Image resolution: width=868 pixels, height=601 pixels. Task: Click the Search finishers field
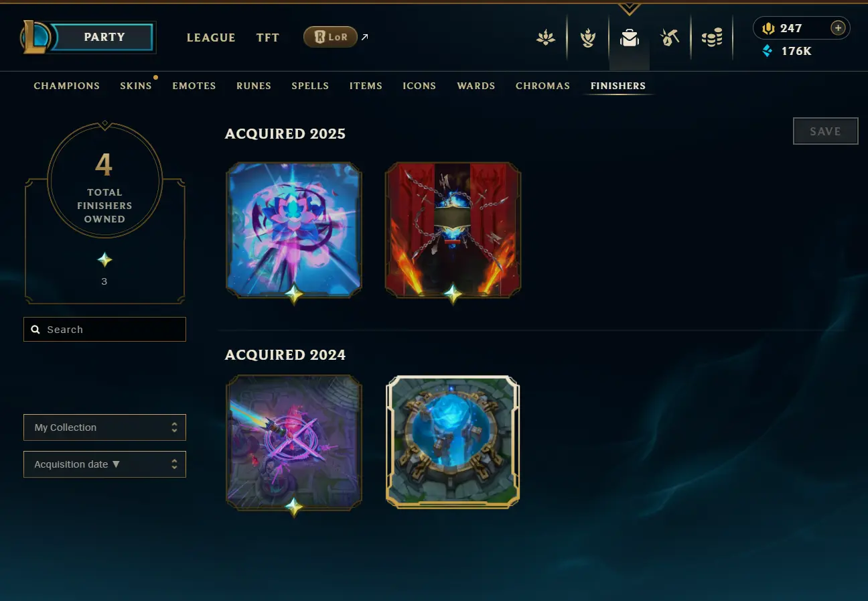(104, 330)
